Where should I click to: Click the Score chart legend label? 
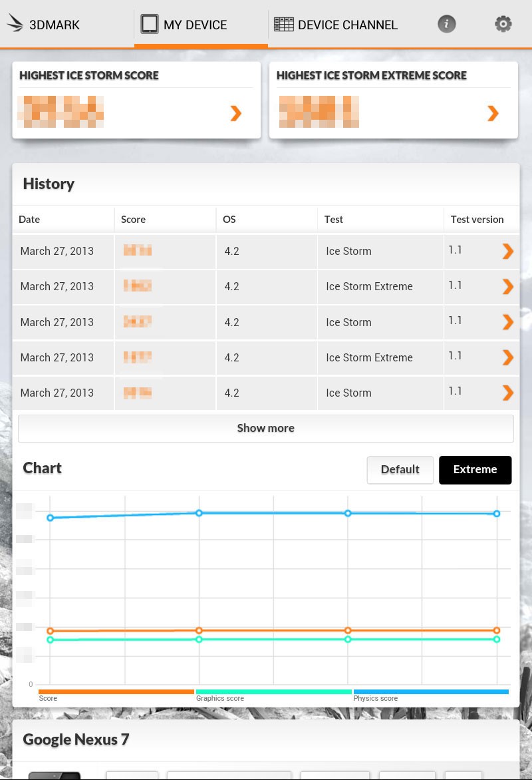click(49, 698)
